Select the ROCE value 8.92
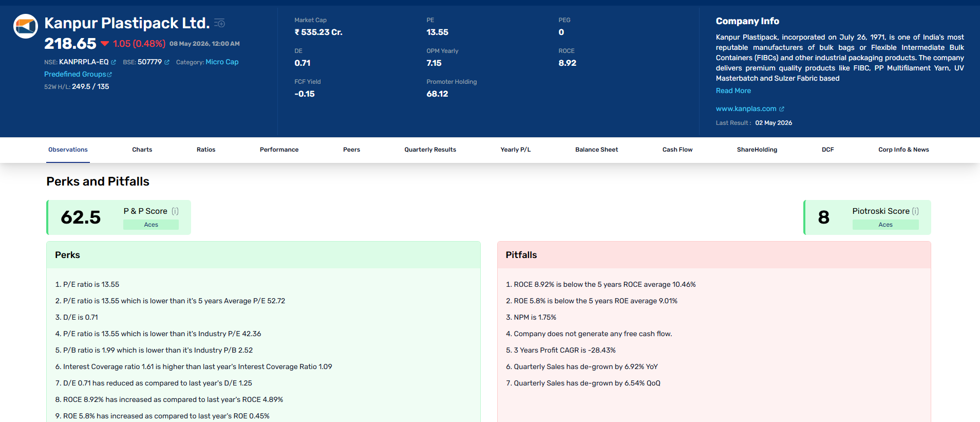 click(568, 63)
